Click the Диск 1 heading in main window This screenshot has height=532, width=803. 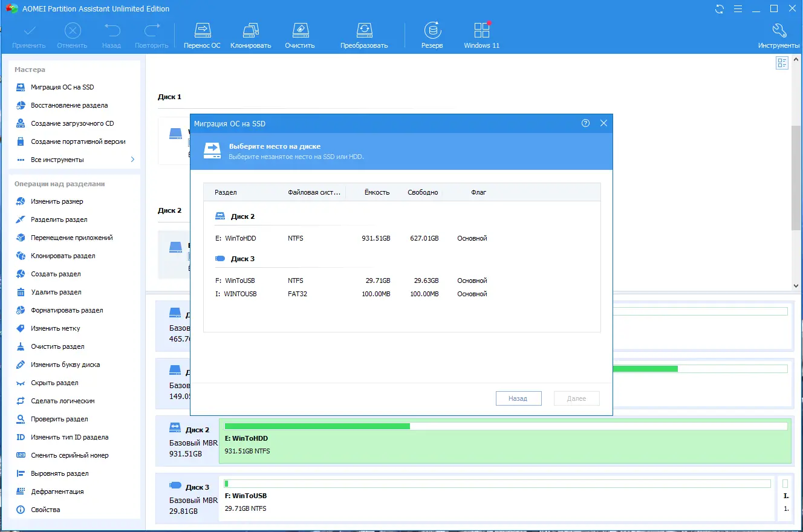click(x=169, y=97)
